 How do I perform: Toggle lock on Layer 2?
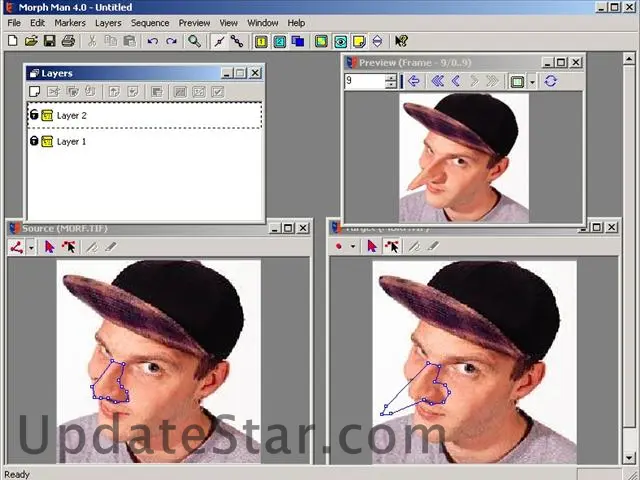(34, 115)
